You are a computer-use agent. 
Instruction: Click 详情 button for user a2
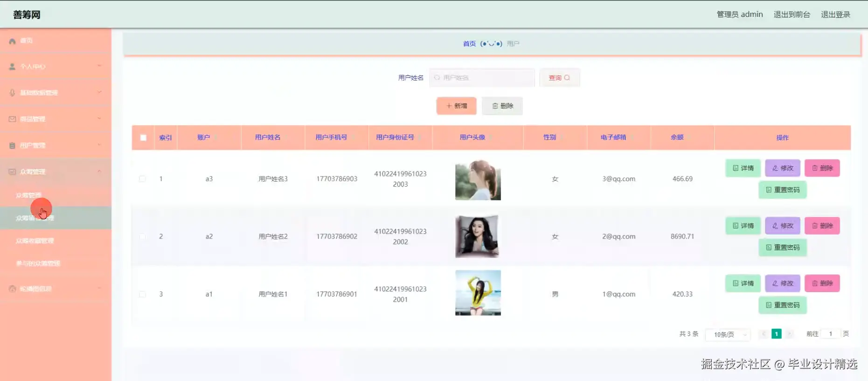(x=743, y=226)
